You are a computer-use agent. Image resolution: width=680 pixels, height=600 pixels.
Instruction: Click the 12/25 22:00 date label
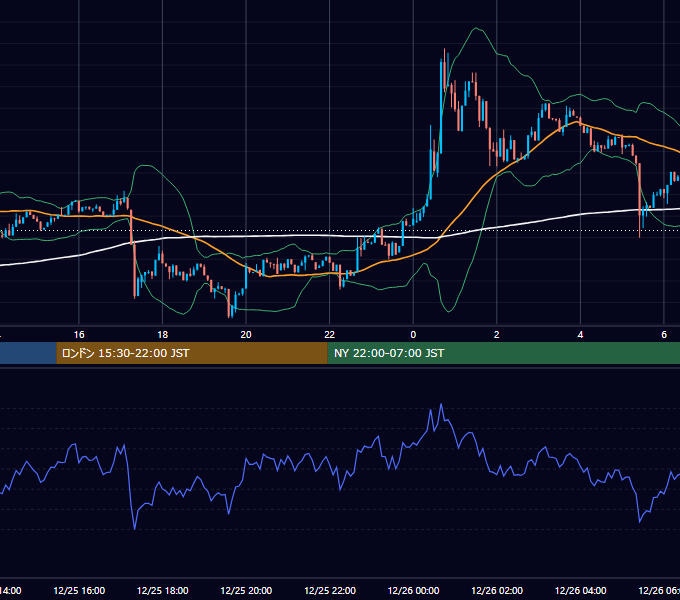(x=330, y=591)
